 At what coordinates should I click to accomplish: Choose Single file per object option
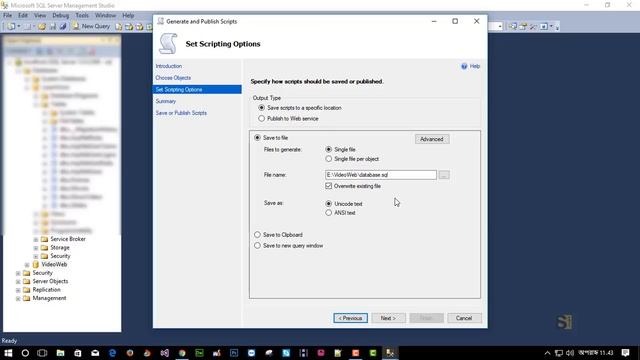tap(329, 159)
